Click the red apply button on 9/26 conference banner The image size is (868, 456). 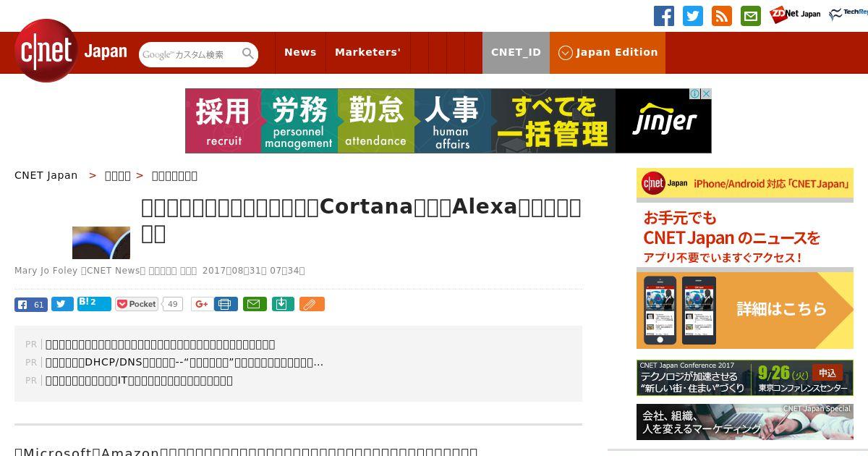tap(827, 373)
